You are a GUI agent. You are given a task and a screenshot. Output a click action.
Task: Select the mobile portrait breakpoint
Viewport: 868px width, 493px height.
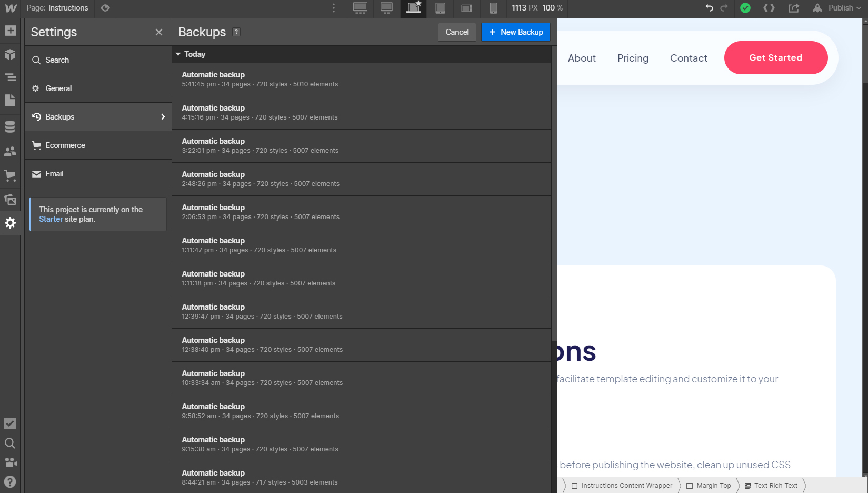[493, 8]
